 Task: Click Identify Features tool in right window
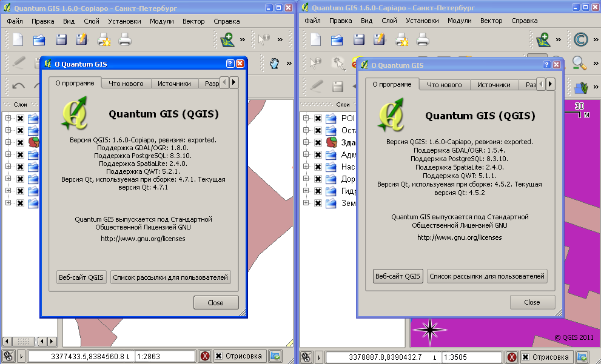click(316, 63)
